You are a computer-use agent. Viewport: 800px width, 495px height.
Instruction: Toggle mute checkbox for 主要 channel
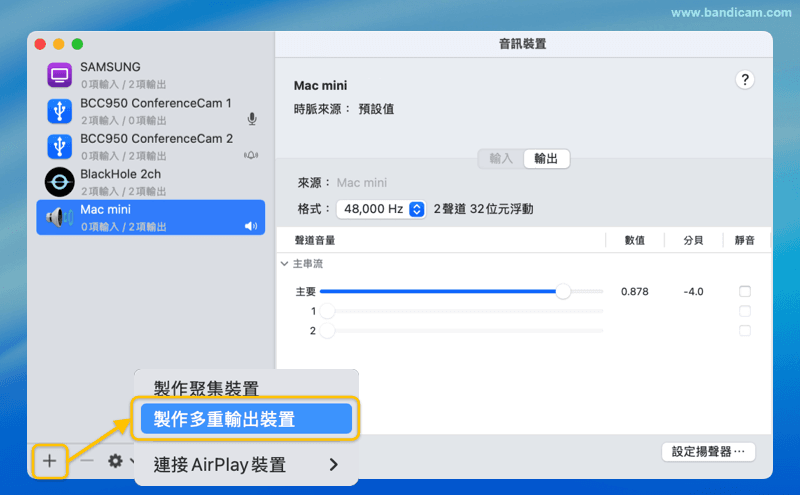coord(744,291)
